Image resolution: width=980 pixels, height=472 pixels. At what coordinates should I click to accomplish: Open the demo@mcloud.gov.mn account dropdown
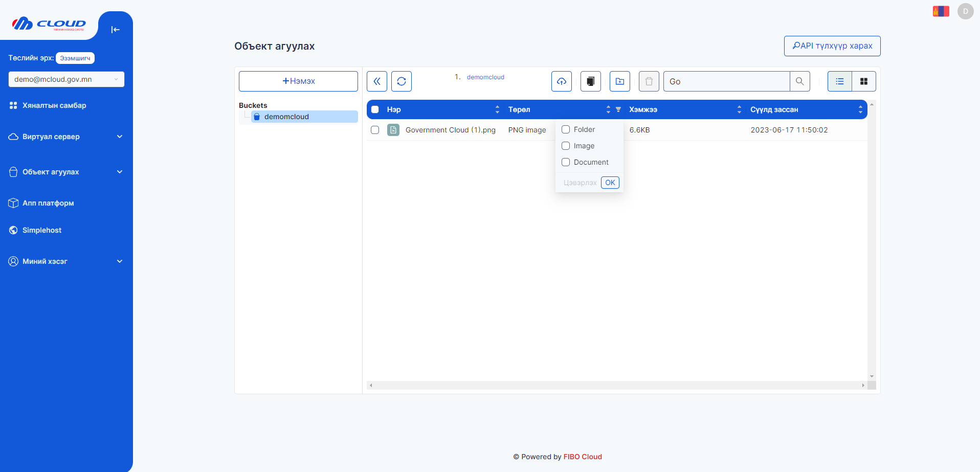coord(66,79)
